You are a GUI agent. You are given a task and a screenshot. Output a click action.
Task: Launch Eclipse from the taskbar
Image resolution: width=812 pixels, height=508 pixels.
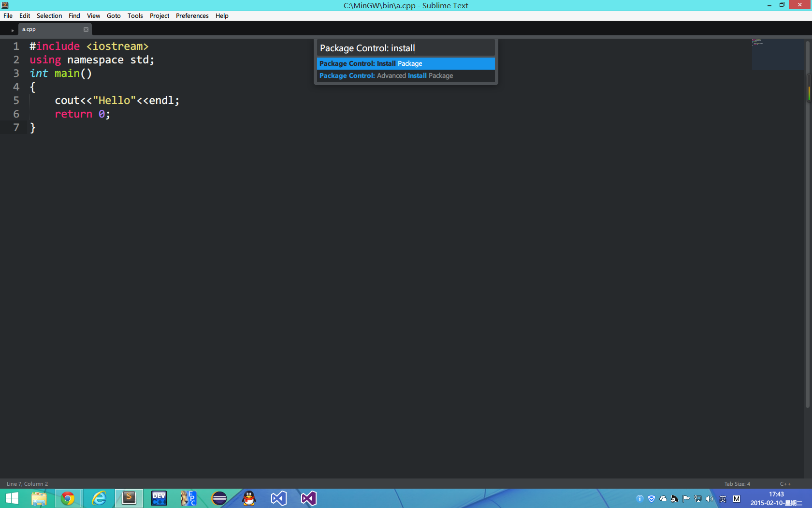click(219, 498)
